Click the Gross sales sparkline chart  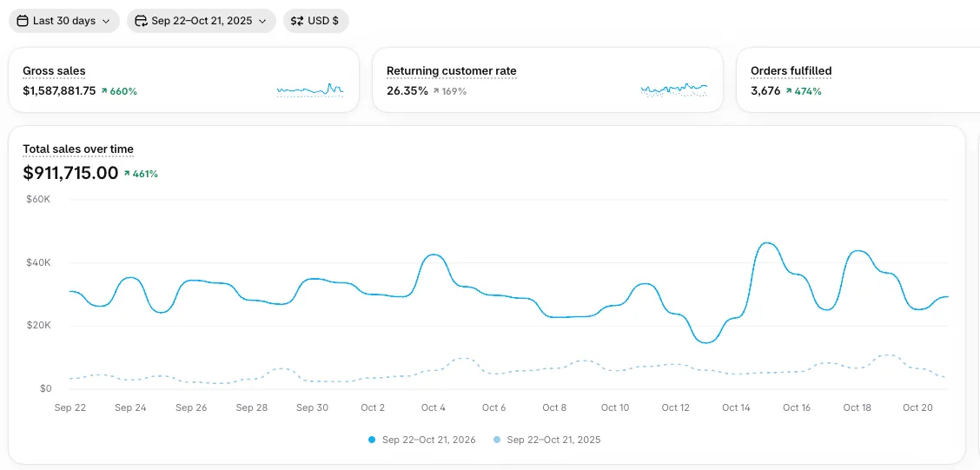pos(310,90)
